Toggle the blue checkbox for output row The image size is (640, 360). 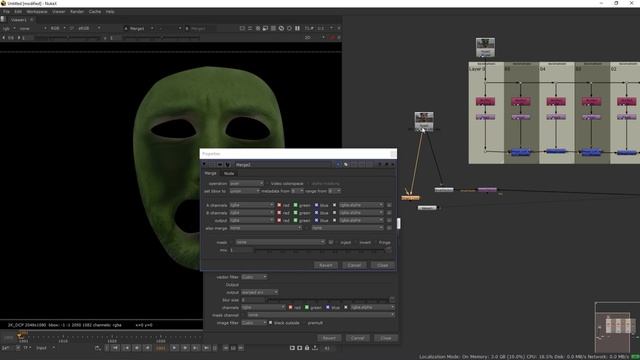[x=316, y=220]
